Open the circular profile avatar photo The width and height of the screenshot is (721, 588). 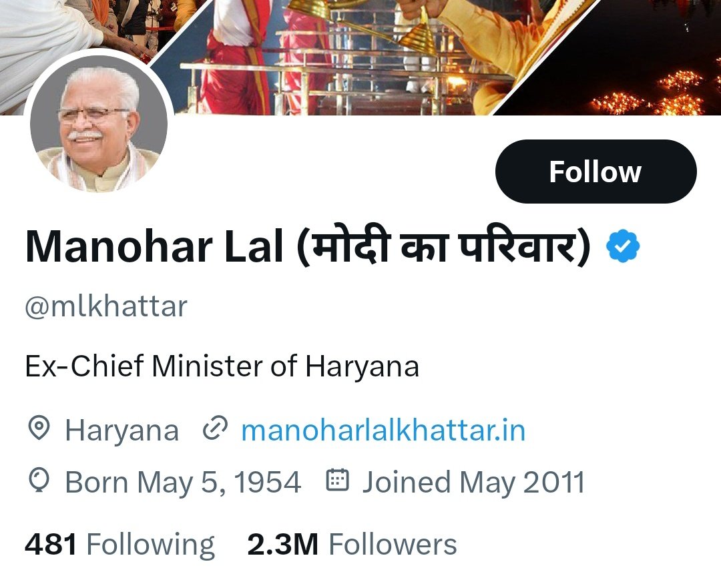coord(99,123)
